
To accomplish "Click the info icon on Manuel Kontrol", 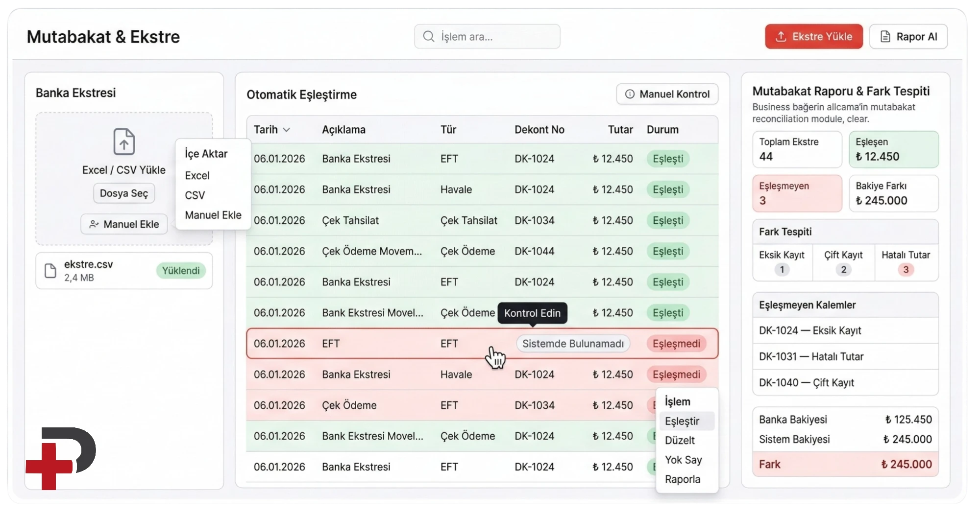I will pyautogui.click(x=630, y=94).
